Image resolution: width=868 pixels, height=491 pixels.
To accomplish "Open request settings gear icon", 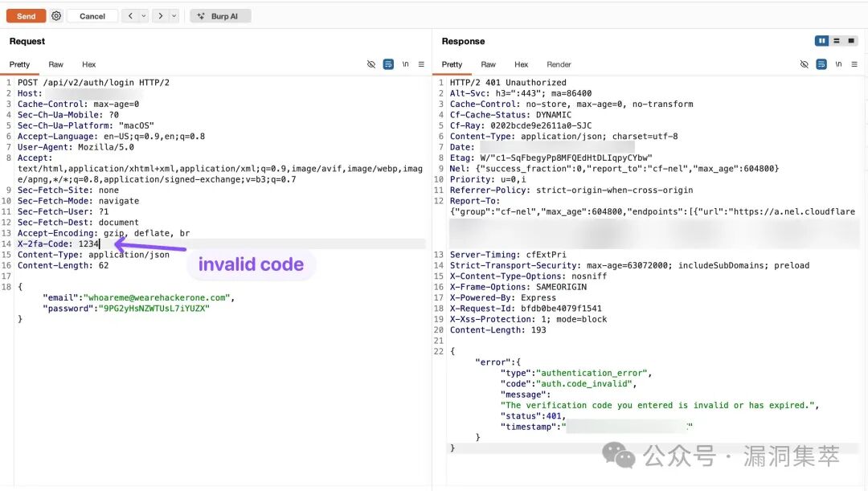I will point(56,16).
